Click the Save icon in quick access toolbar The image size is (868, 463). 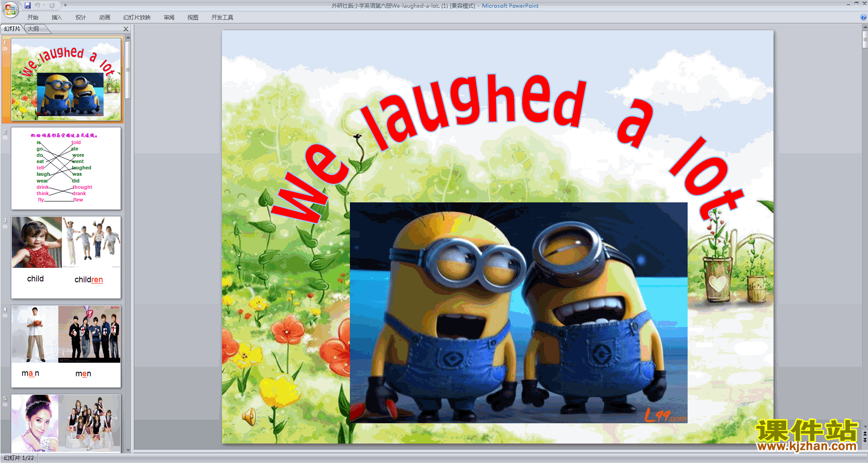click(x=28, y=5)
